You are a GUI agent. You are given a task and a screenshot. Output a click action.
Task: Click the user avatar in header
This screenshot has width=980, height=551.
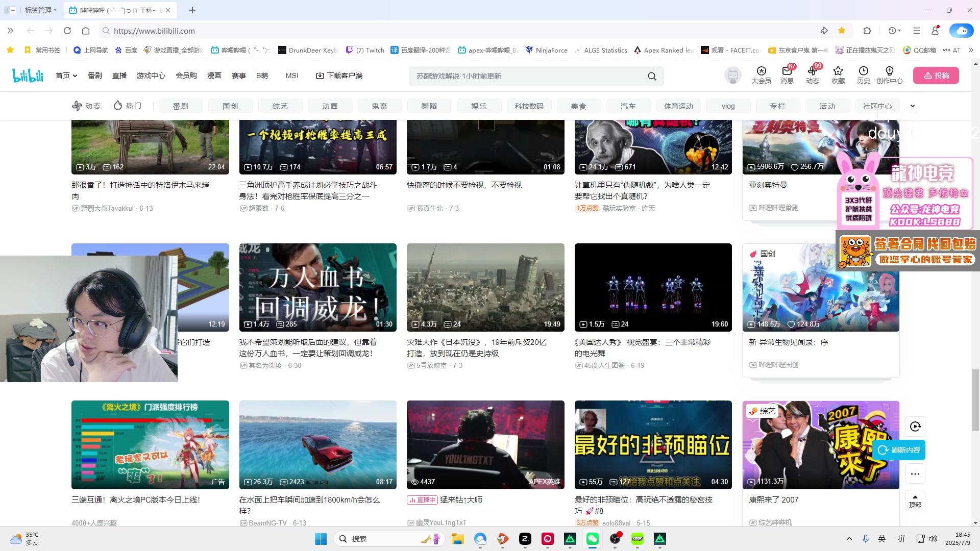(733, 76)
